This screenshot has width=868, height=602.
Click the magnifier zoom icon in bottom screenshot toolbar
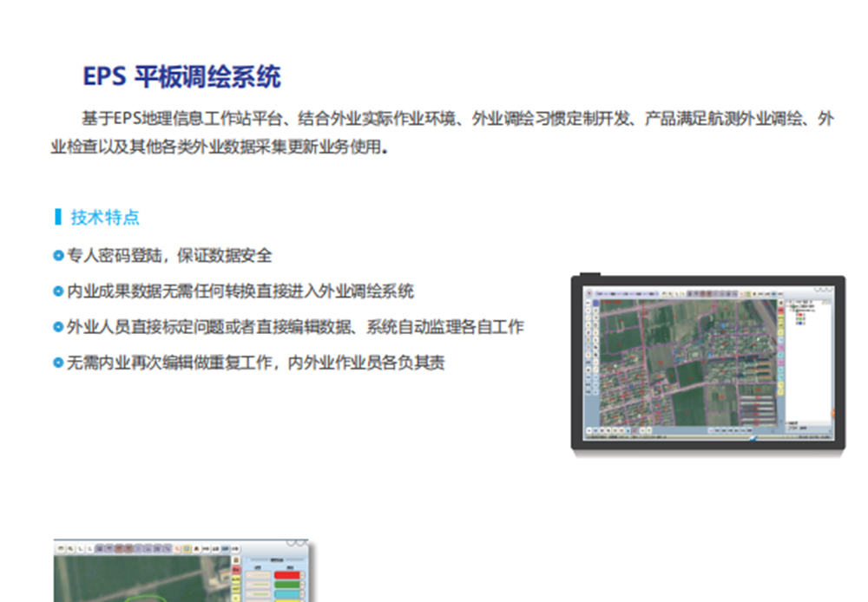coord(70,548)
